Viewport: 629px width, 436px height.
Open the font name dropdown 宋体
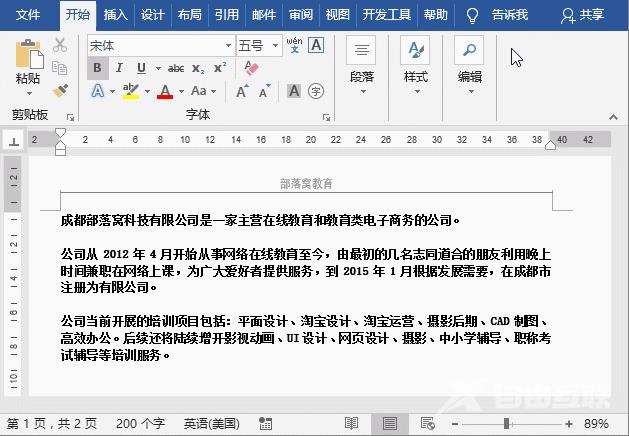[x=228, y=45]
